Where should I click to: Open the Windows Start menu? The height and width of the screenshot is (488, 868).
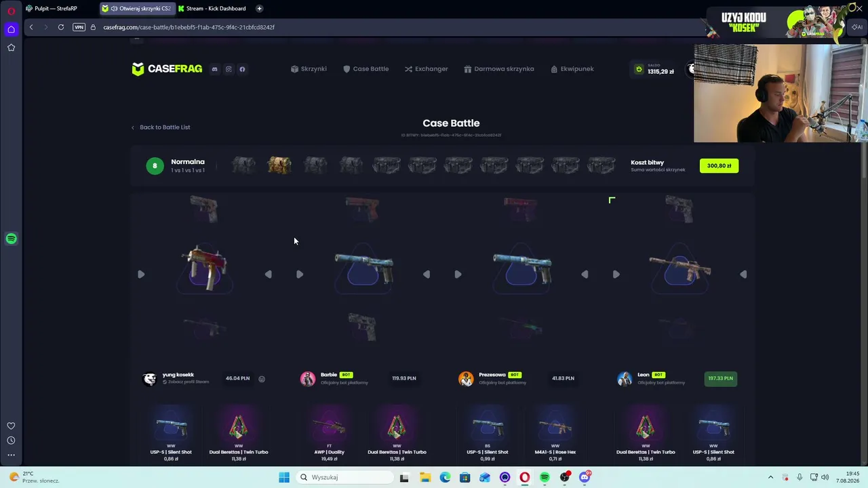(x=284, y=477)
